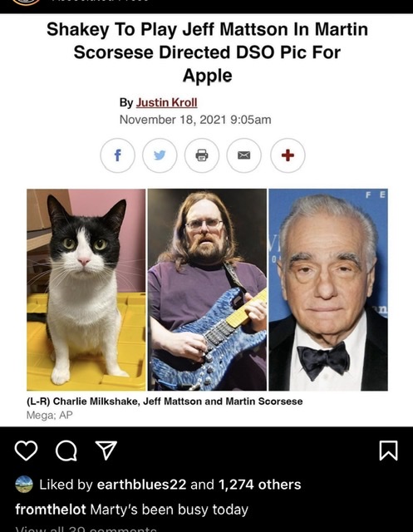Click the article headline about Shakey
Image resolution: width=413 pixels, height=532 pixels.
[x=207, y=52]
